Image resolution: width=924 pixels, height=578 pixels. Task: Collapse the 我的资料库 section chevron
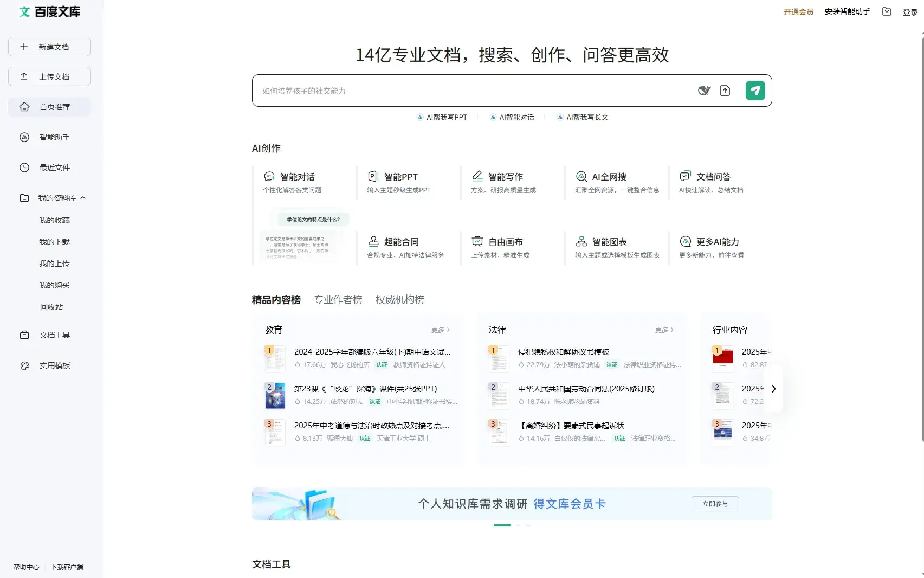(83, 198)
